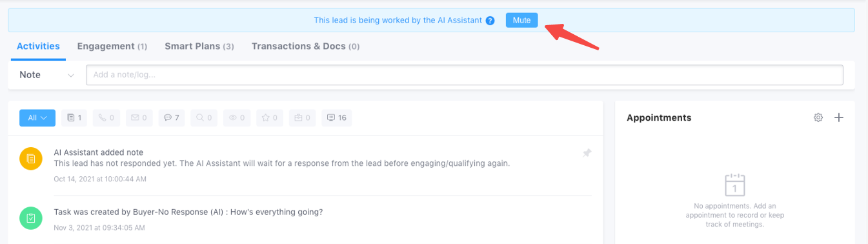Switch to the Engagement tab
This screenshot has height=244, width=868.
click(x=112, y=46)
